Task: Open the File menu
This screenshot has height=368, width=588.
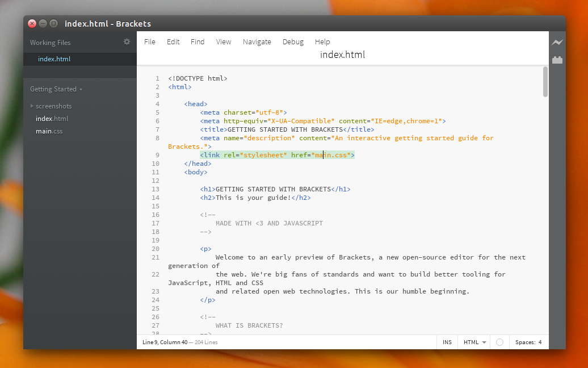Action: [x=149, y=41]
